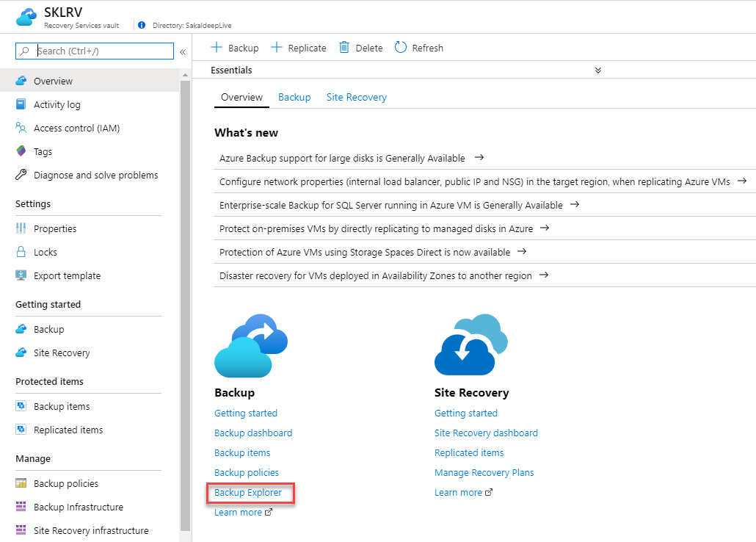Open the on-premises VMs managed disks announcement
756x542 pixels.
tap(385, 228)
